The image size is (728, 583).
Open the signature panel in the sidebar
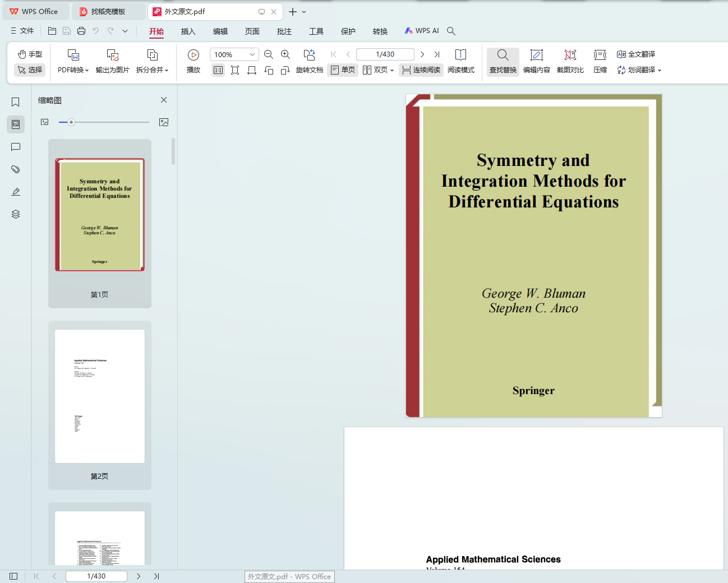tap(16, 192)
